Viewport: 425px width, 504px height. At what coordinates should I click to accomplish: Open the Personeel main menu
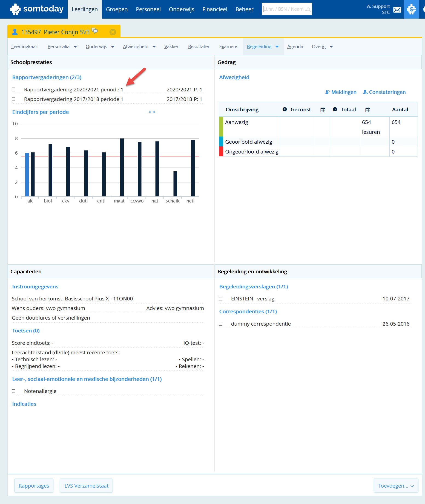[x=148, y=9]
